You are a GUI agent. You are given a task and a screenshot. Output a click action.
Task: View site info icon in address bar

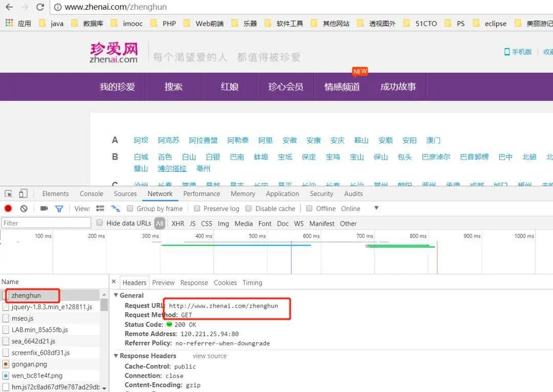point(58,7)
